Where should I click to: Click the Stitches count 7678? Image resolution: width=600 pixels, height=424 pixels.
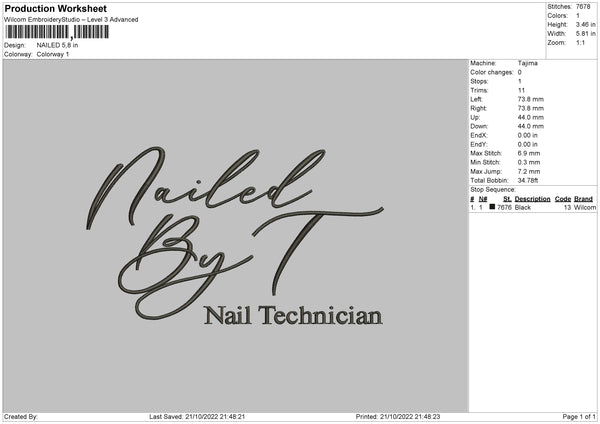click(x=583, y=7)
